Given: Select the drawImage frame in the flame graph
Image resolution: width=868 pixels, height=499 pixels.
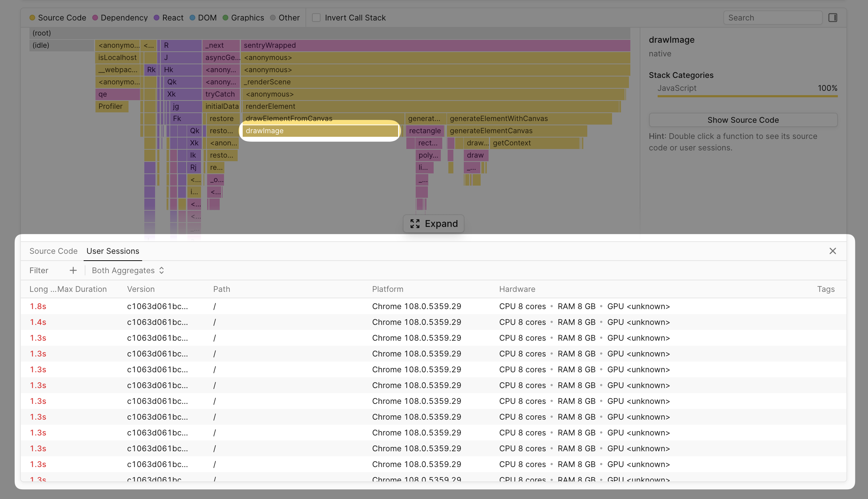Looking at the screenshot, I should (x=320, y=131).
